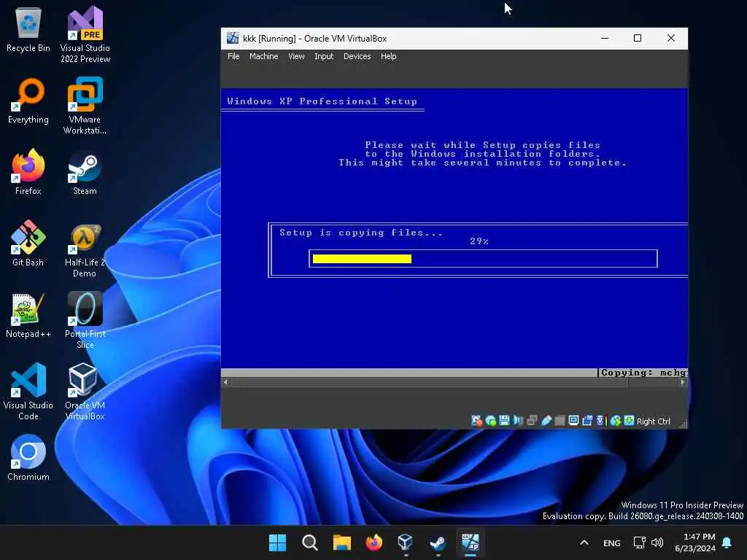Click the VirtualBox window resize grip corner

point(683,424)
